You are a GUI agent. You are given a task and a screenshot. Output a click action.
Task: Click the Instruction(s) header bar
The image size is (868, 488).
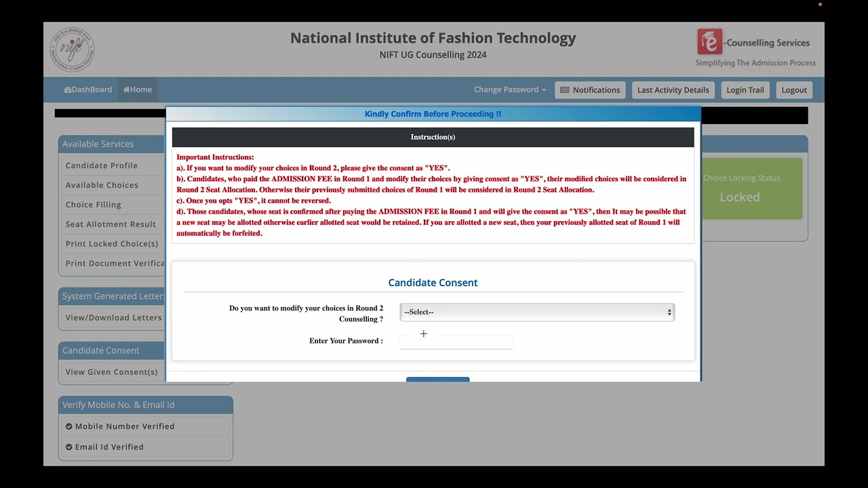(x=433, y=137)
